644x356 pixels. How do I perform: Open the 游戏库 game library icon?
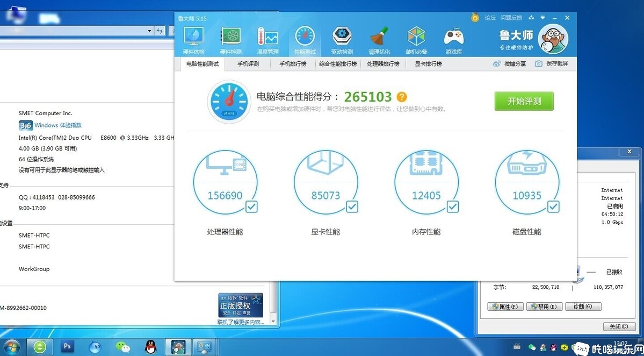coord(454,41)
